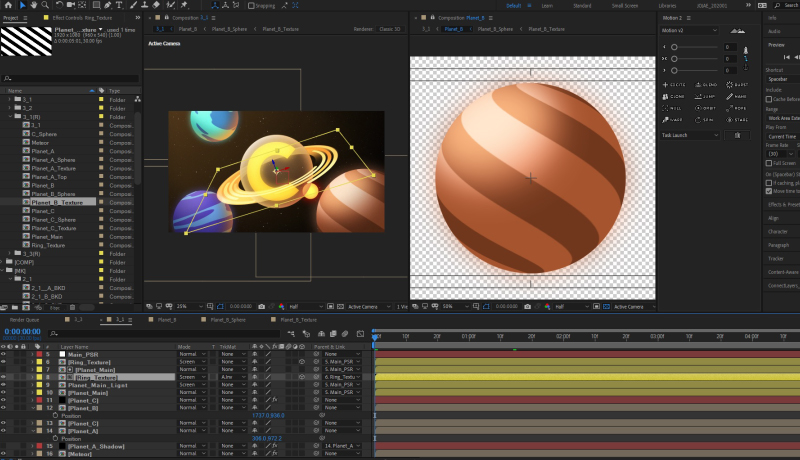The image size is (800, 460).
Task: Hide the Main_PSR layer eye toggle
Action: click(4, 354)
